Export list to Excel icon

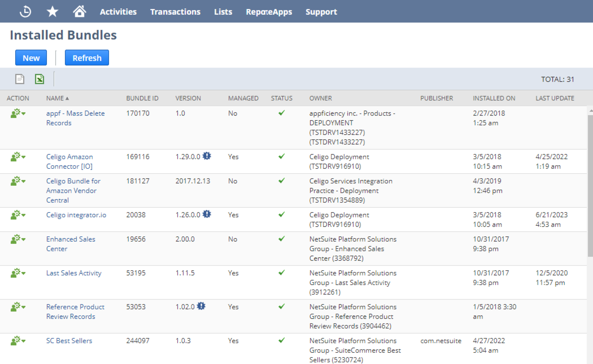click(40, 79)
